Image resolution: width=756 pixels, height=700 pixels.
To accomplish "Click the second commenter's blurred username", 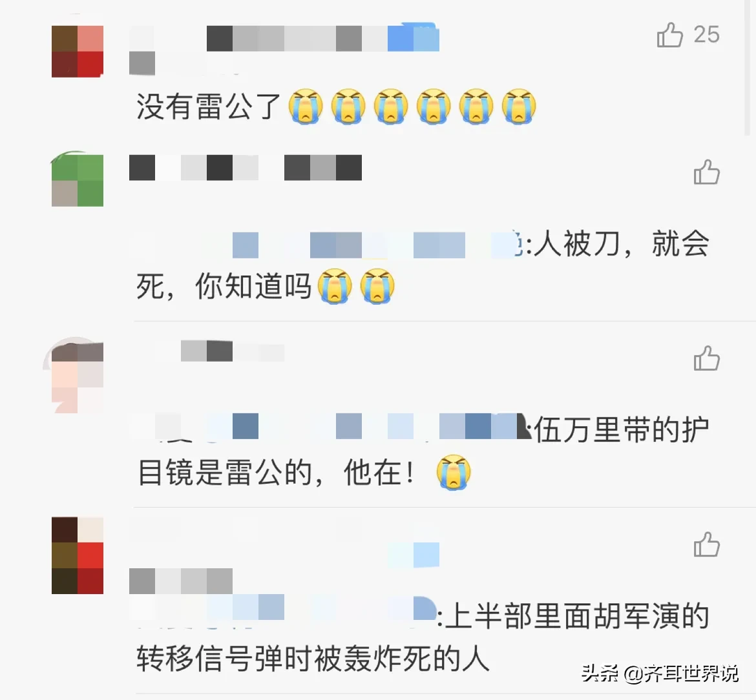I will (246, 168).
